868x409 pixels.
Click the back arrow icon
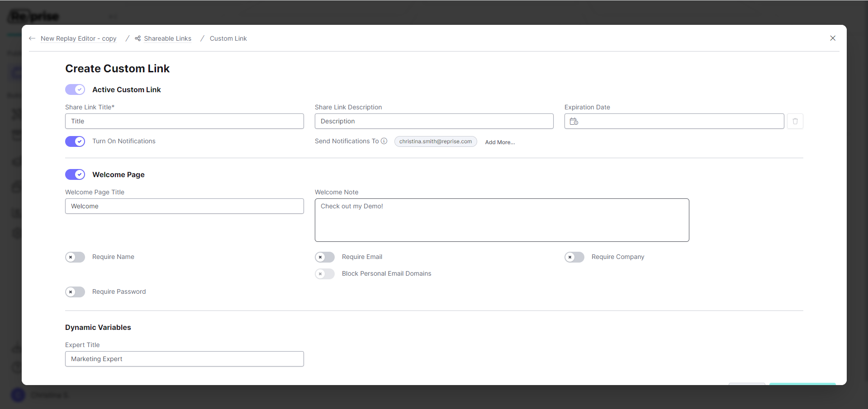click(x=32, y=38)
